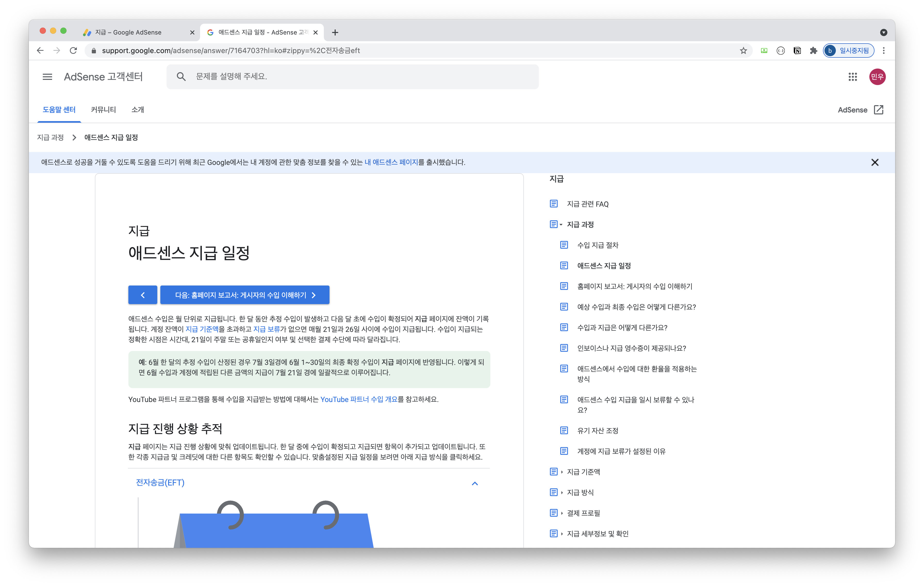Open the Notion extension icon

point(797,51)
